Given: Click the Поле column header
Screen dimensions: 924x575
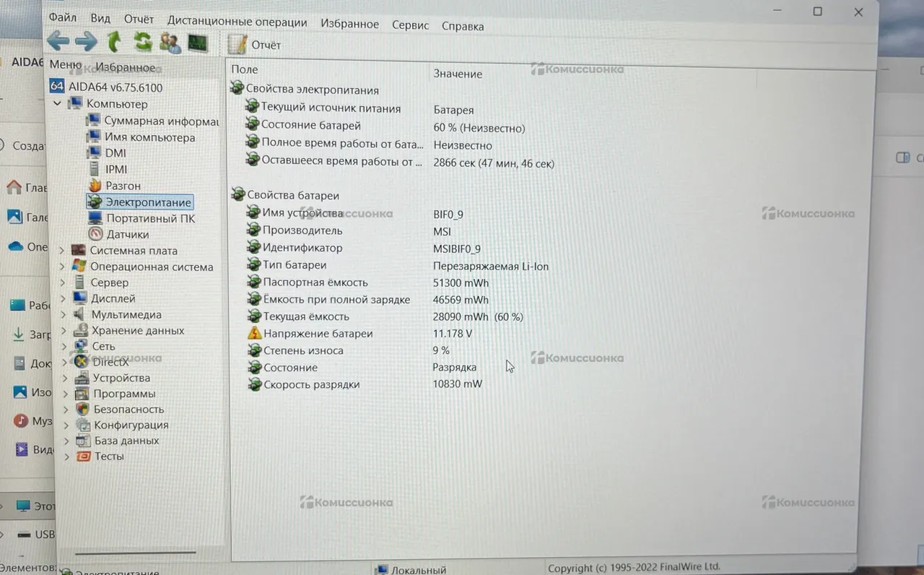Looking at the screenshot, I should pyautogui.click(x=245, y=69).
